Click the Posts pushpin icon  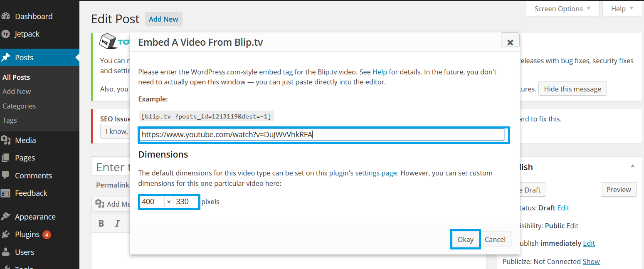tap(6, 57)
